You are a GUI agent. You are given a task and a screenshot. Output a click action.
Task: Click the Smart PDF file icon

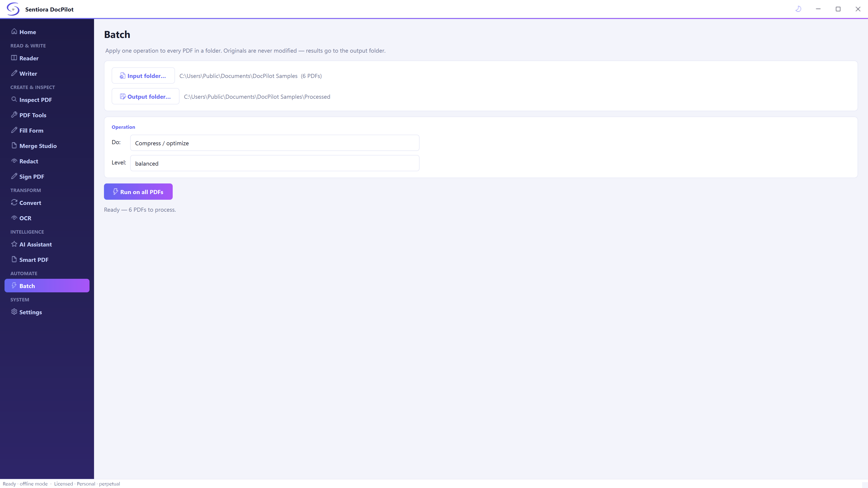coord(14,259)
